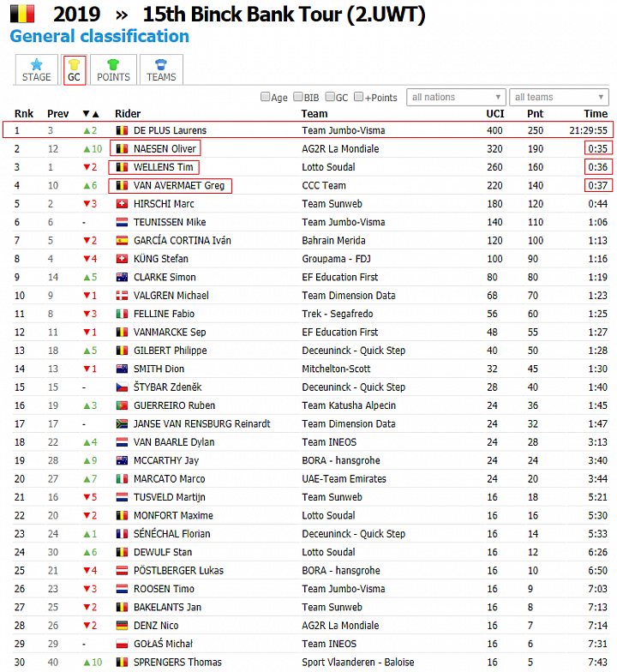Open the all teams filter dropdown
Image resolution: width=617 pixels, height=672 pixels.
[x=559, y=98]
